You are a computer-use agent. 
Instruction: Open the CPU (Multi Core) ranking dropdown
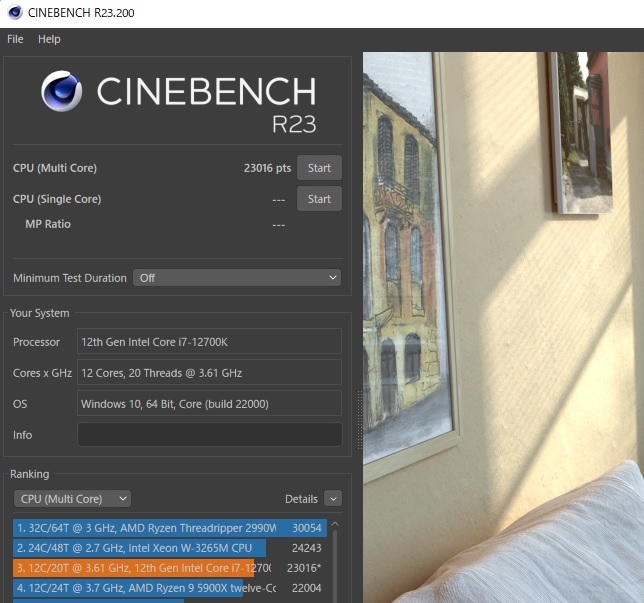[72, 499]
